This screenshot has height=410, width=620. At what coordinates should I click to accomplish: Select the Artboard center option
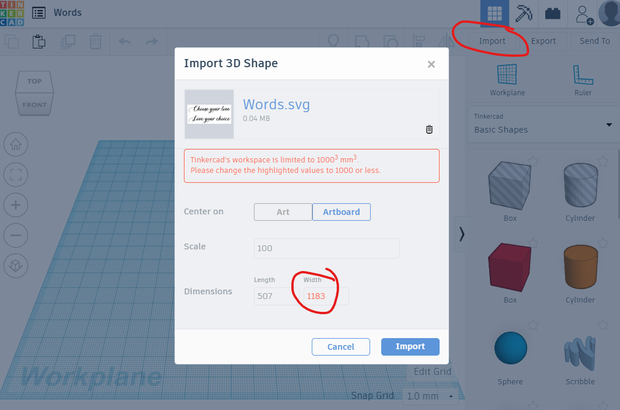(342, 212)
